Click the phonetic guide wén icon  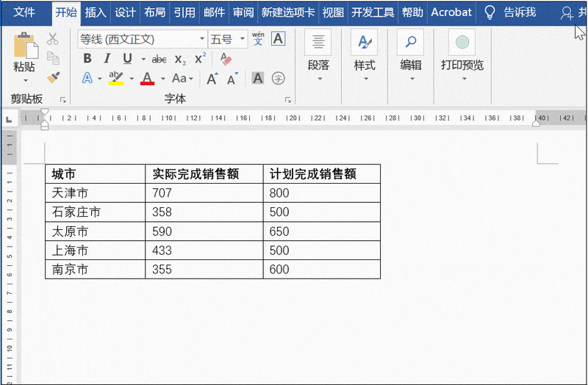(258, 39)
